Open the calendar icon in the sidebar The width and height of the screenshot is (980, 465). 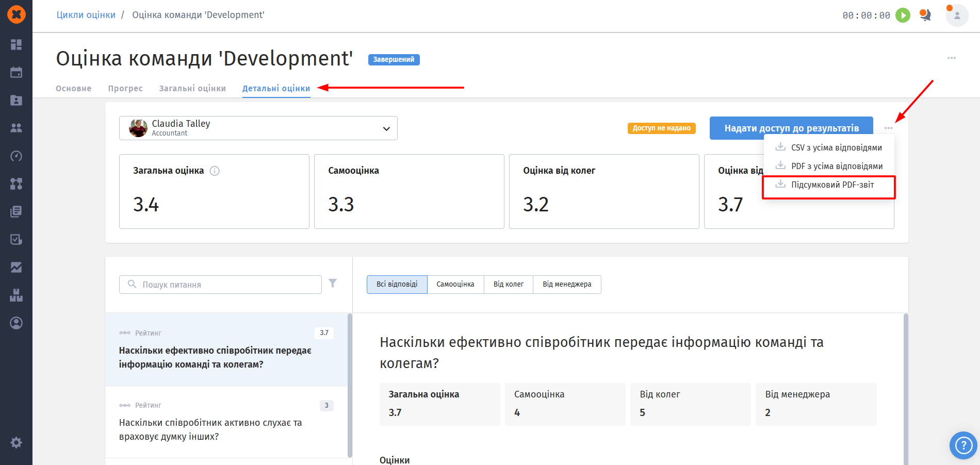(16, 72)
